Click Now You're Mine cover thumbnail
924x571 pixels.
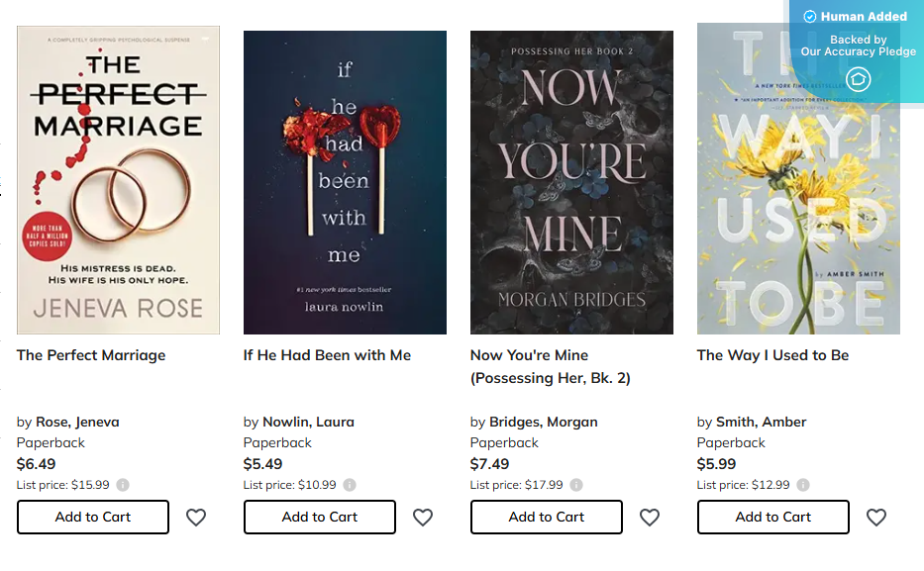571,179
